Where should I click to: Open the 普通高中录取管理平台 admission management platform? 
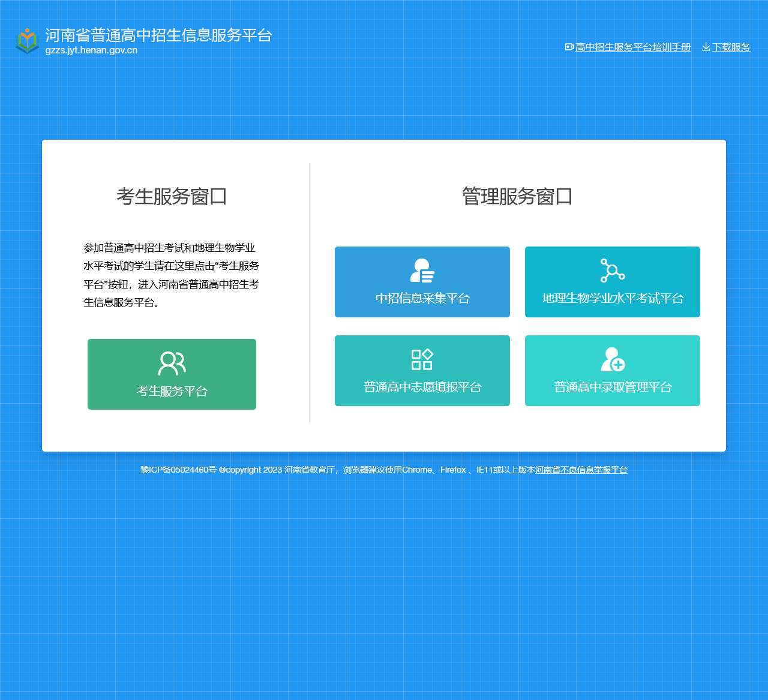[x=612, y=370]
